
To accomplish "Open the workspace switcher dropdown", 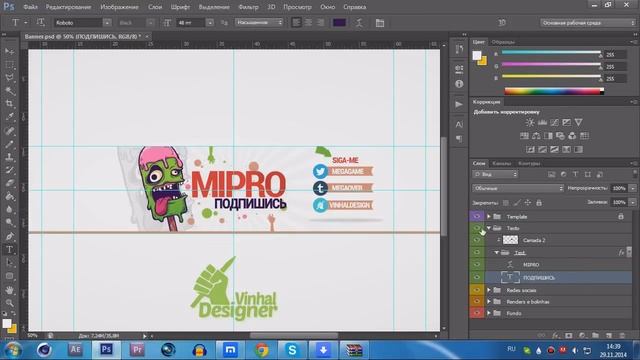I will pyautogui.click(x=588, y=23).
